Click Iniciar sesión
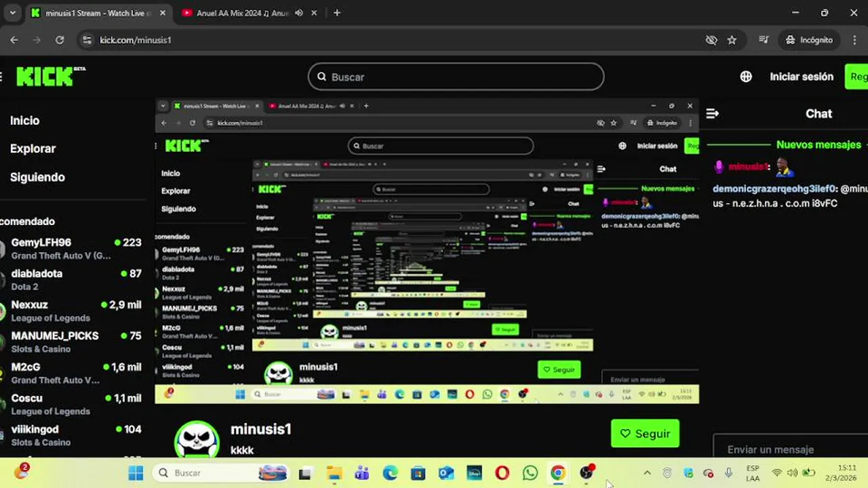868x488 pixels. (x=802, y=77)
